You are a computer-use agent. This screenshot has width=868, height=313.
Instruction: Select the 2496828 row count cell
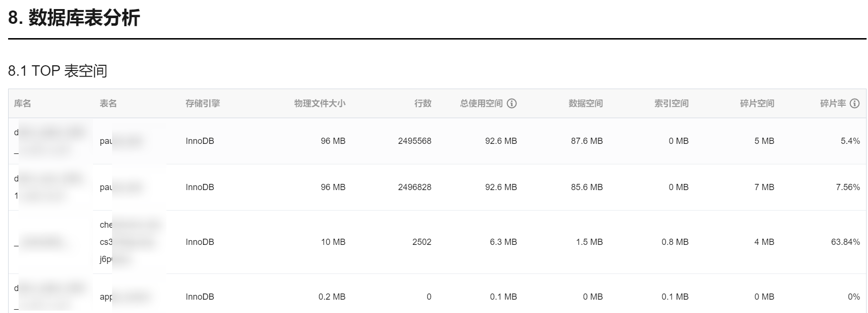414,187
